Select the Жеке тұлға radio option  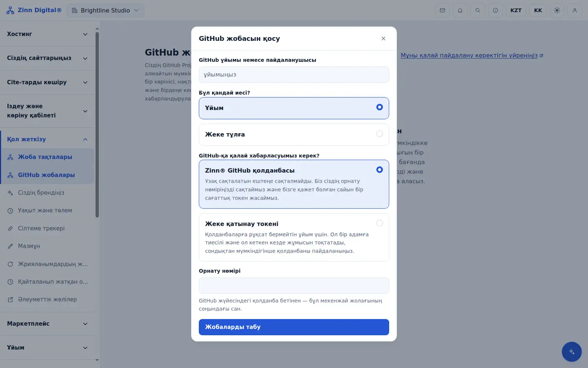294,135
